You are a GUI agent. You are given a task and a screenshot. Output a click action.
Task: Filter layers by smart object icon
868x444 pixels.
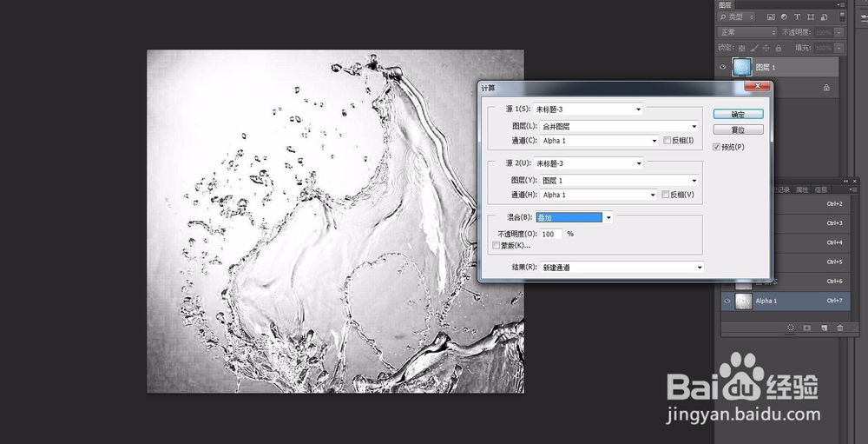pos(825,17)
